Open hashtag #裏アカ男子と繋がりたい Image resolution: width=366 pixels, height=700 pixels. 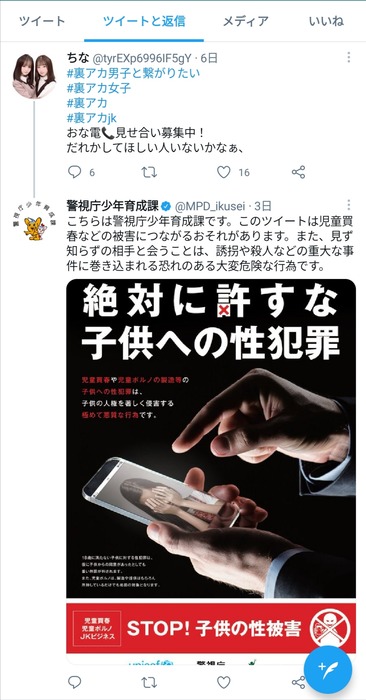(x=133, y=73)
